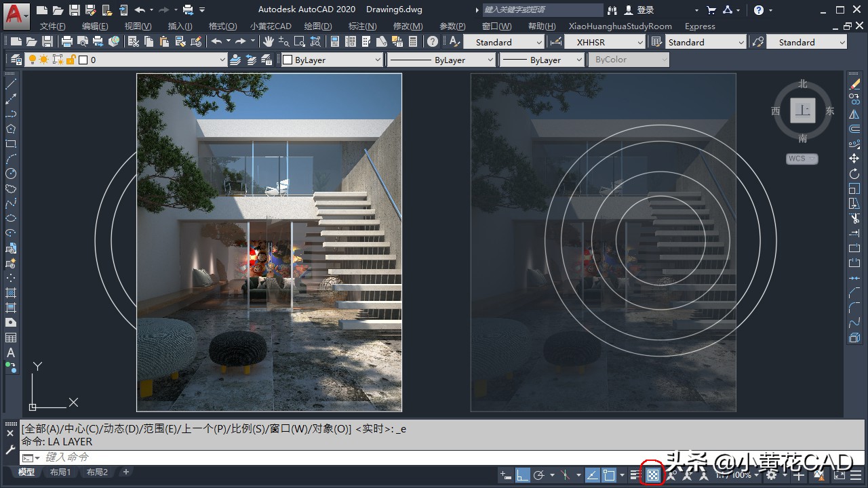Open the Express menu

coord(700,26)
